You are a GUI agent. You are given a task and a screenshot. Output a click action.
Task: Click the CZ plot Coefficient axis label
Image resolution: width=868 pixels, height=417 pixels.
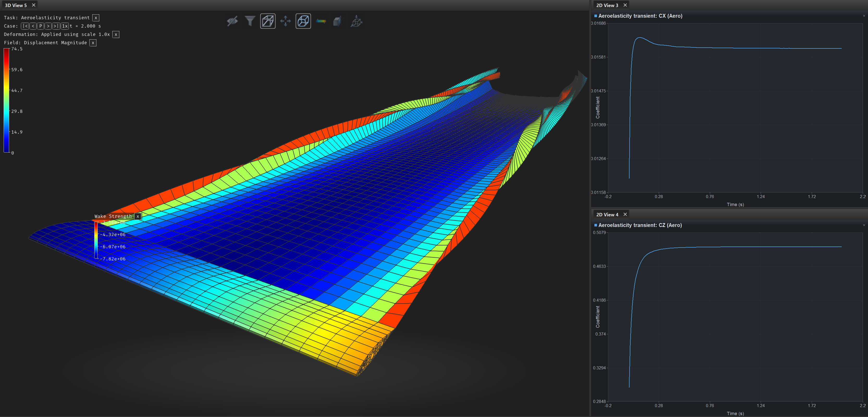pos(598,317)
